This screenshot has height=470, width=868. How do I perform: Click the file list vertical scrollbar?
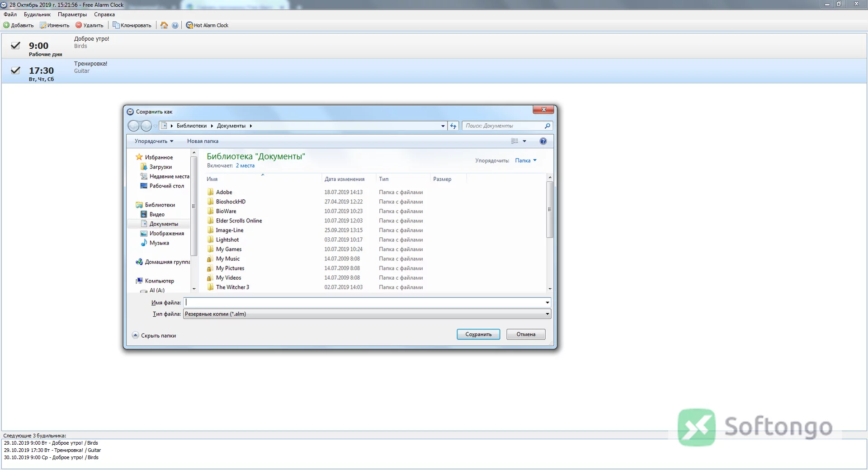point(550,233)
